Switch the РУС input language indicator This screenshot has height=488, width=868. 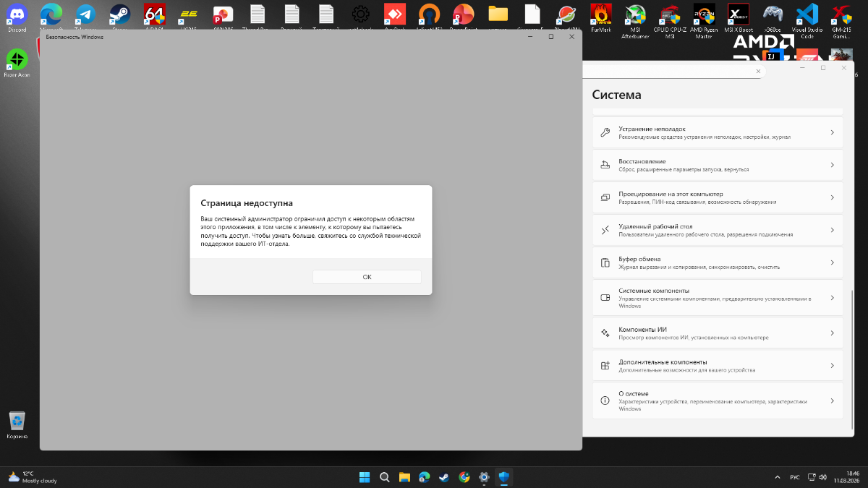point(794,477)
